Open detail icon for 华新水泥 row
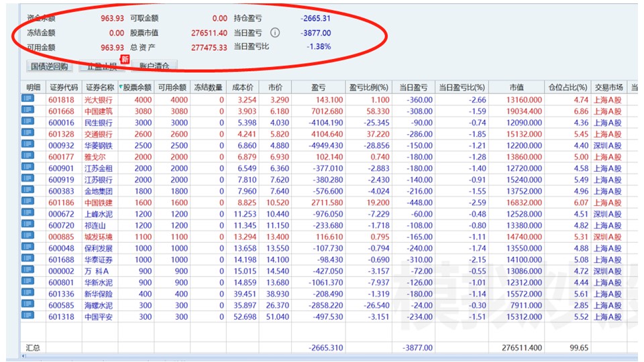This screenshot has height=362, width=644. point(28,282)
